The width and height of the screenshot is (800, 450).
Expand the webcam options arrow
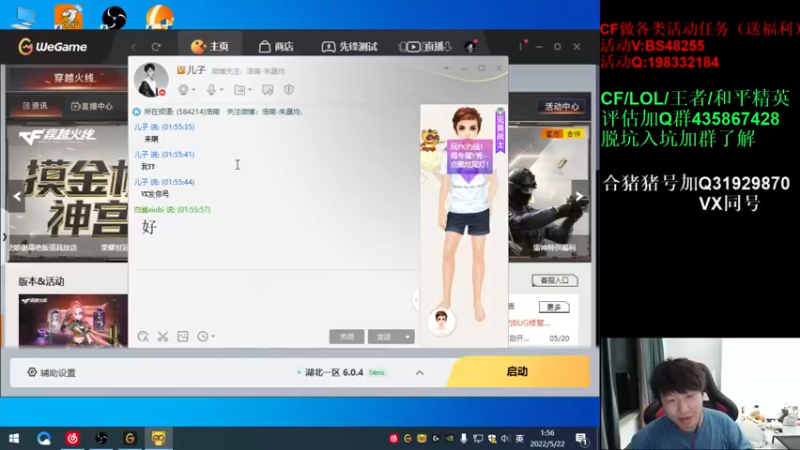pyautogui.click(x=194, y=90)
